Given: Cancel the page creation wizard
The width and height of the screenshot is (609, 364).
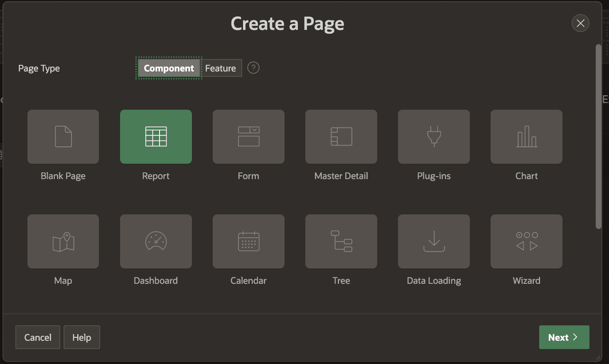Looking at the screenshot, I should click(x=37, y=337).
